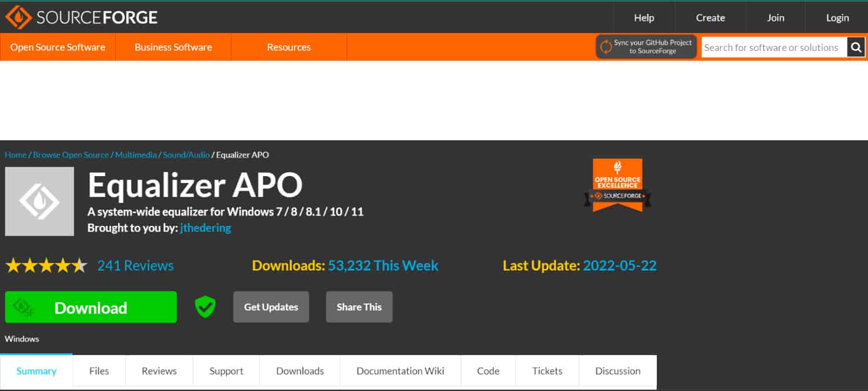
Task: Open the Help menu
Action: (x=644, y=17)
